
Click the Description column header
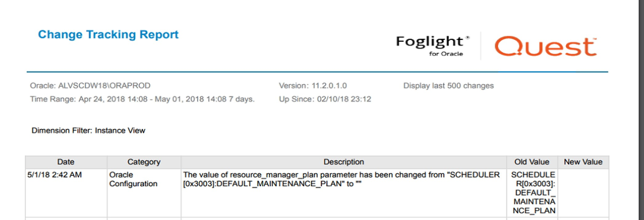[344, 162]
